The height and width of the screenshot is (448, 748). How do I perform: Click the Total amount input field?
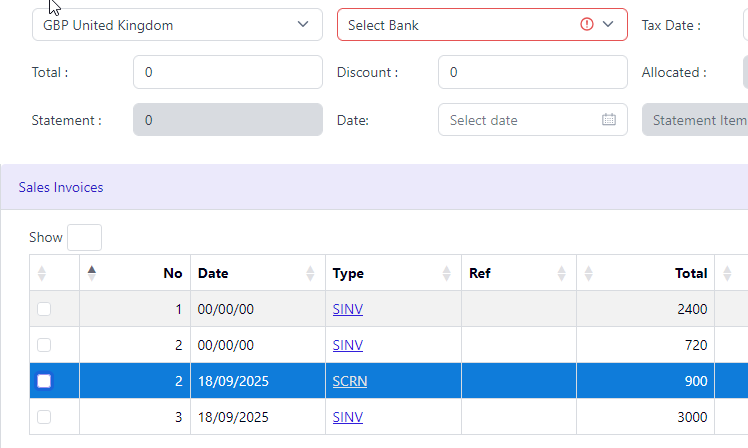pos(228,72)
